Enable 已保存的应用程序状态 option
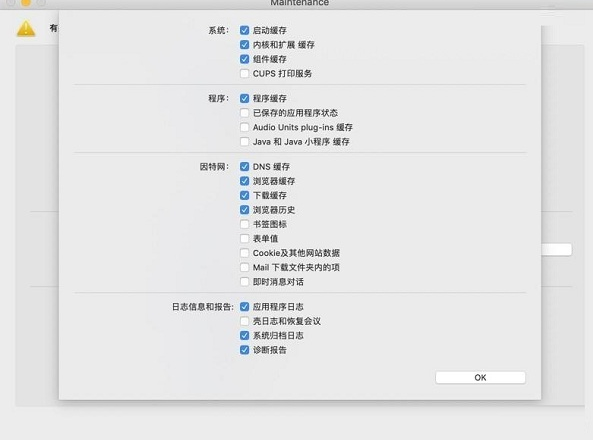Image resolution: width=593 pixels, height=440 pixels. click(244, 113)
